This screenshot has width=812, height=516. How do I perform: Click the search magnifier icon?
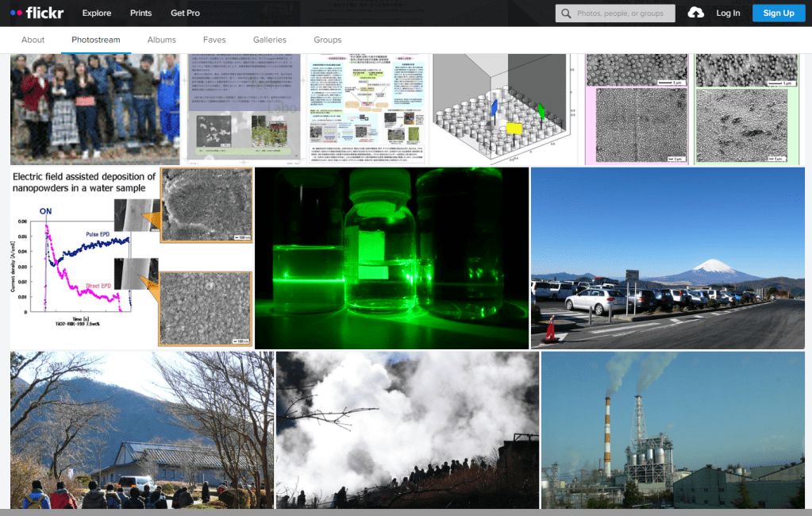point(565,13)
